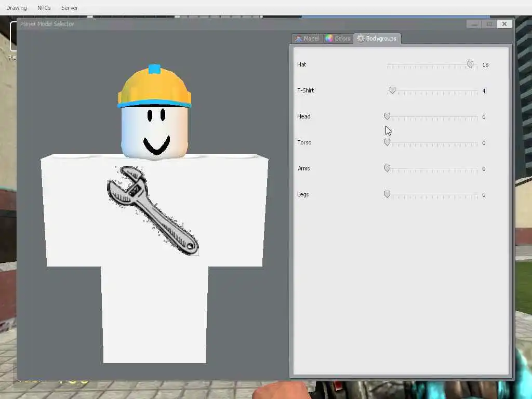The width and height of the screenshot is (532, 399).
Task: Click the Legs slider handle
Action: click(x=387, y=194)
